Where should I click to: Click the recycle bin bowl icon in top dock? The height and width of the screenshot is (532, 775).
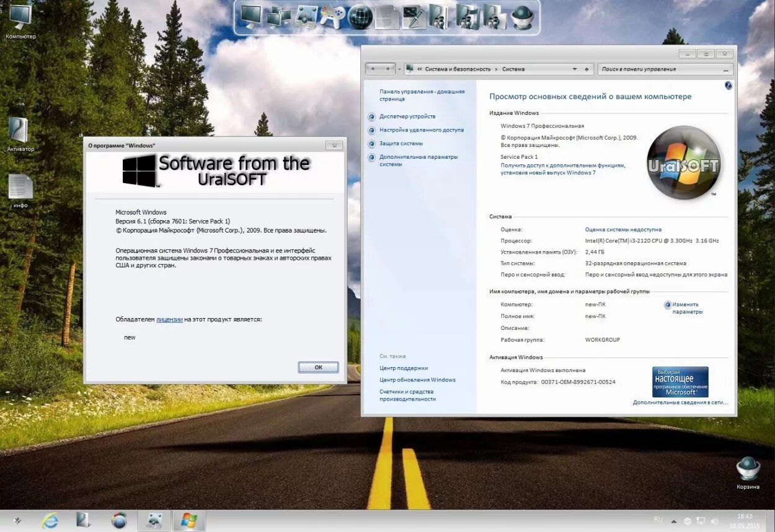522,17
